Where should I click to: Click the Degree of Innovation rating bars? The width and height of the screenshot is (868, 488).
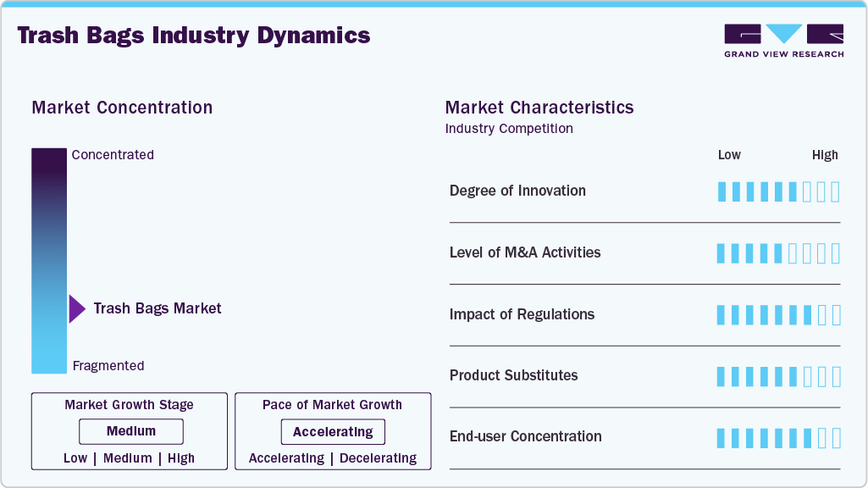click(778, 191)
